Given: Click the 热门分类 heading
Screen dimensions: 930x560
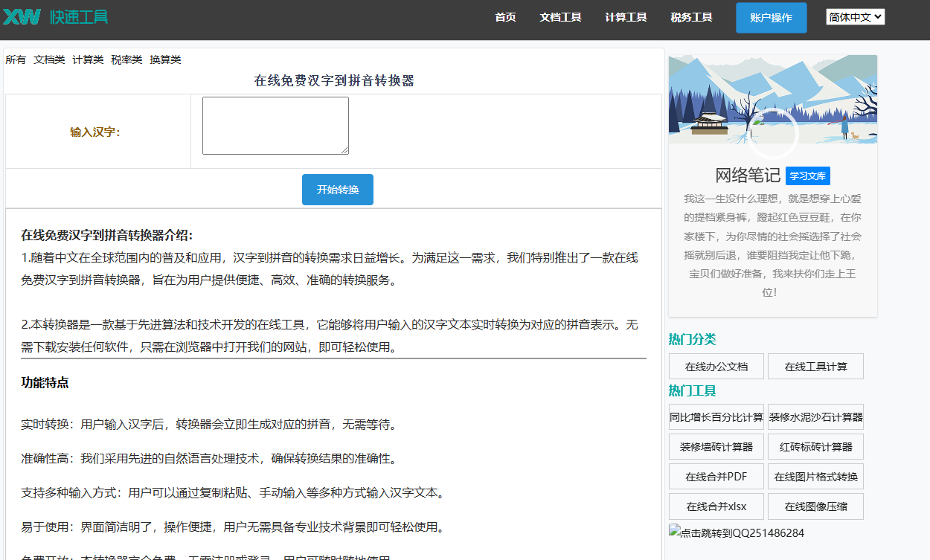Looking at the screenshot, I should 692,339.
